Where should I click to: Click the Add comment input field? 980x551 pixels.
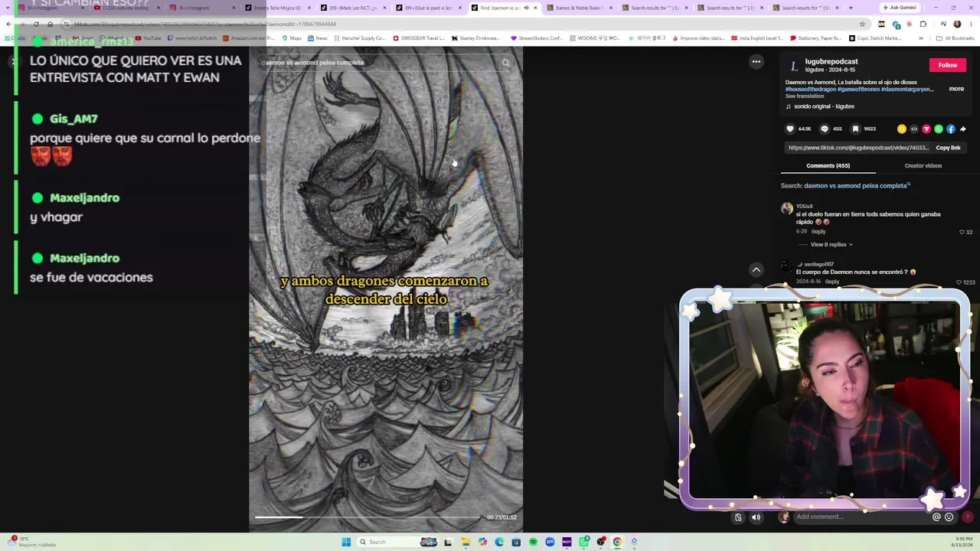(861, 517)
